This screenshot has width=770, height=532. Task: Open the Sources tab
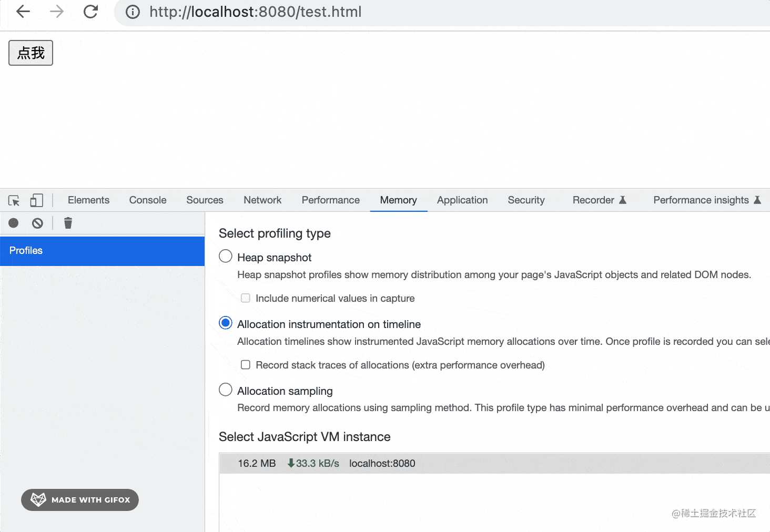coord(205,200)
